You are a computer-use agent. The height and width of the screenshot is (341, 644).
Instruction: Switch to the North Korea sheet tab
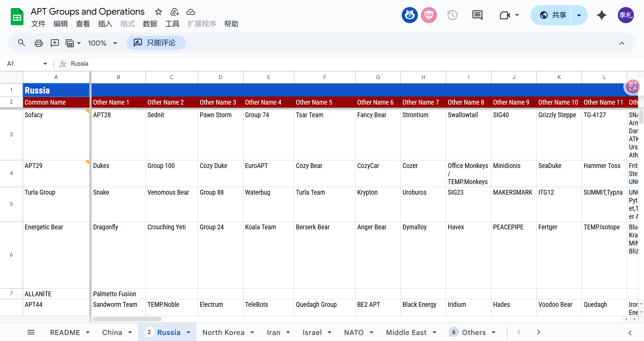(x=223, y=332)
